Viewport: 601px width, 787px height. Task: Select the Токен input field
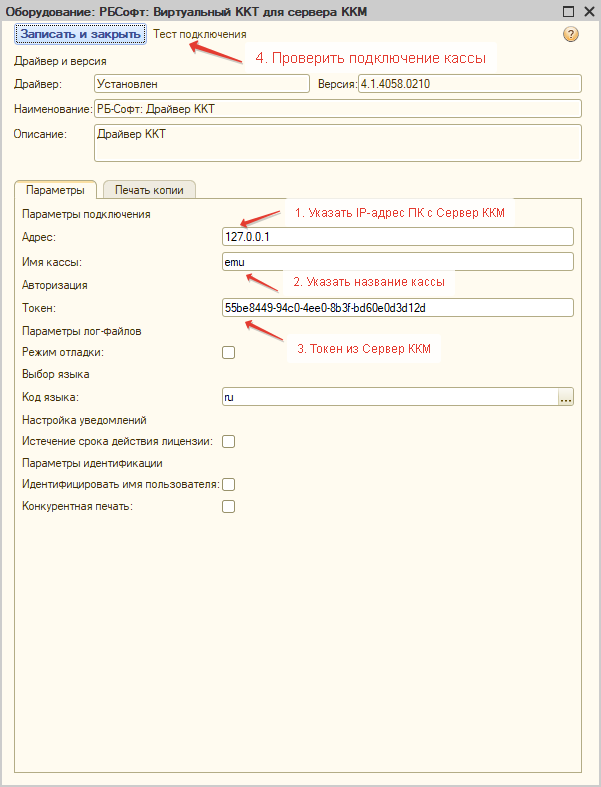tap(398, 308)
